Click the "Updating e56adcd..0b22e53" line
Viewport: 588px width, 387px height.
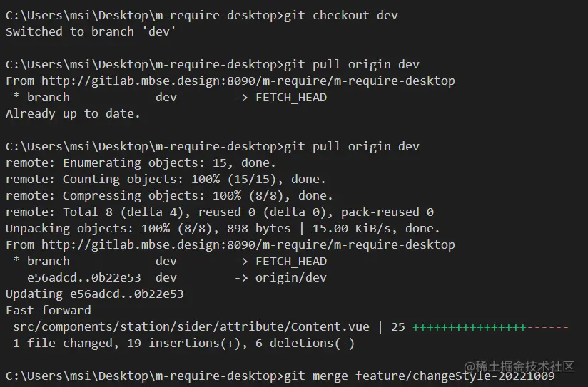click(x=94, y=294)
